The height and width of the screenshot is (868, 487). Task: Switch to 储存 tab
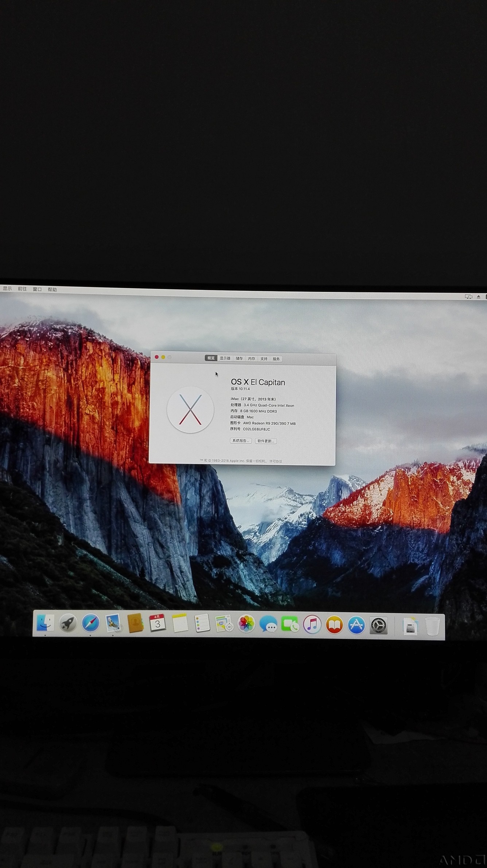pos(239,359)
